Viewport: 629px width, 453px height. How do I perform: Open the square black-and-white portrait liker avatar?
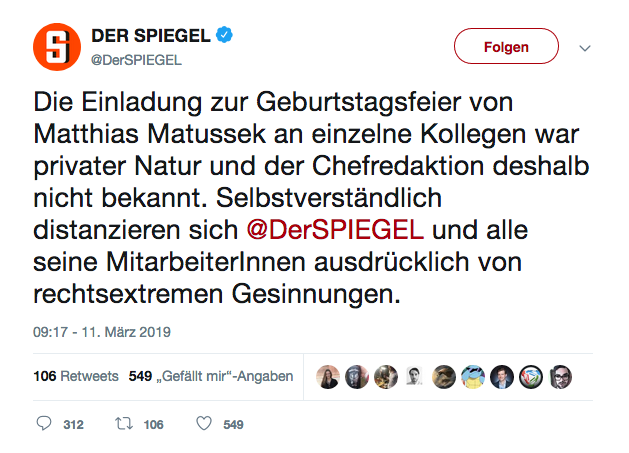(x=415, y=377)
